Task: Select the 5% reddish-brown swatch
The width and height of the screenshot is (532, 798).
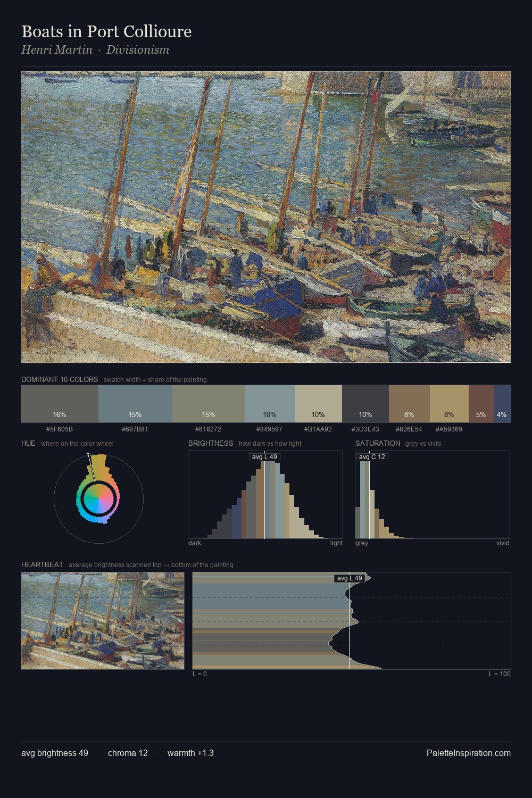Action: coord(481,404)
